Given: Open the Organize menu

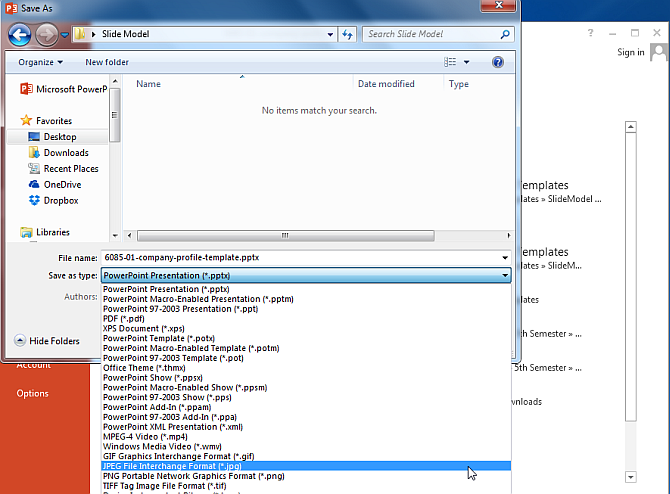Looking at the screenshot, I should click(x=41, y=62).
